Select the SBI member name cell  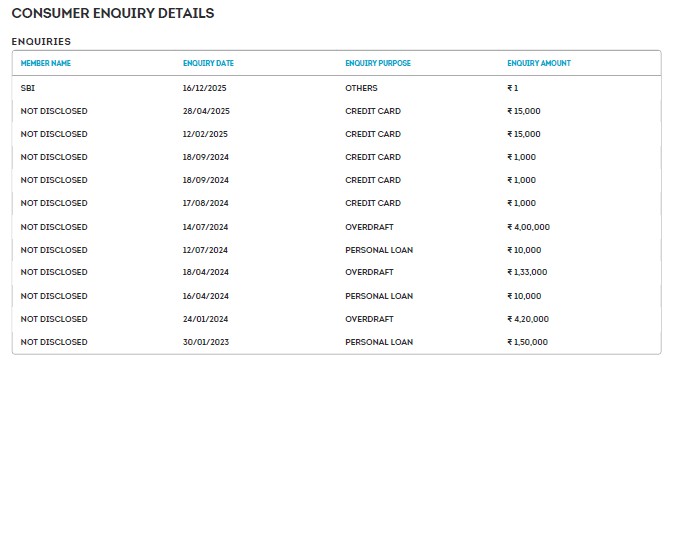pos(27,88)
